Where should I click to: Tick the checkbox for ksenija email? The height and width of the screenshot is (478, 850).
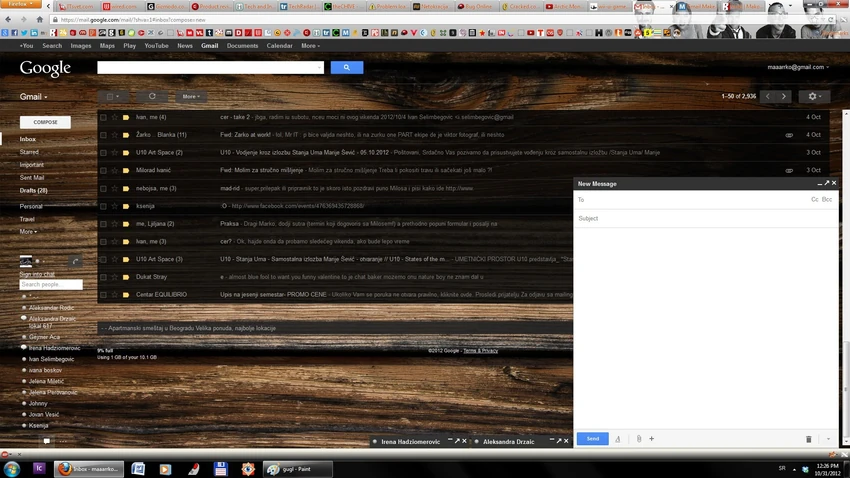(x=103, y=206)
